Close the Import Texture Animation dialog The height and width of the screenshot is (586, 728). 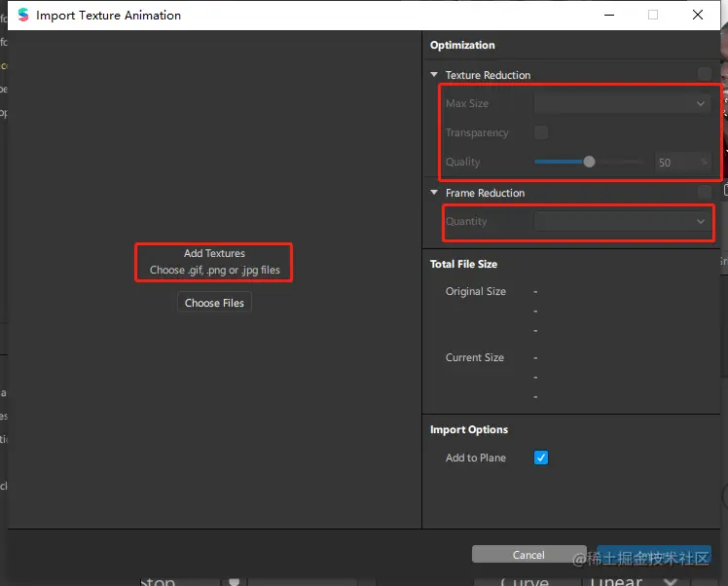click(698, 15)
